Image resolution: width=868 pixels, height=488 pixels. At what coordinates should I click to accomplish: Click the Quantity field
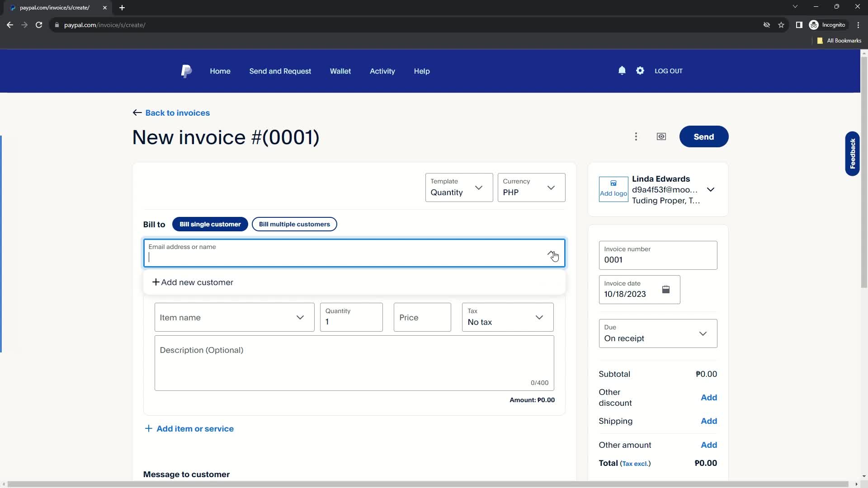coord(351,317)
